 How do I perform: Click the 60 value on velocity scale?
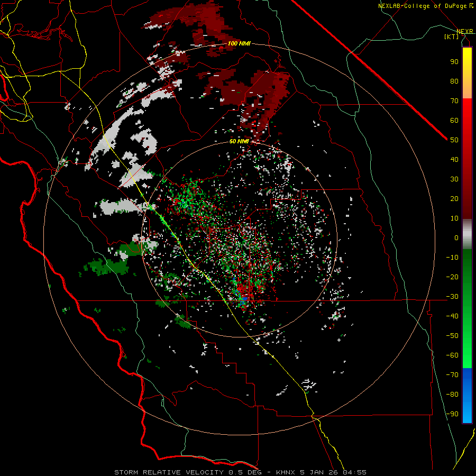pos(454,121)
